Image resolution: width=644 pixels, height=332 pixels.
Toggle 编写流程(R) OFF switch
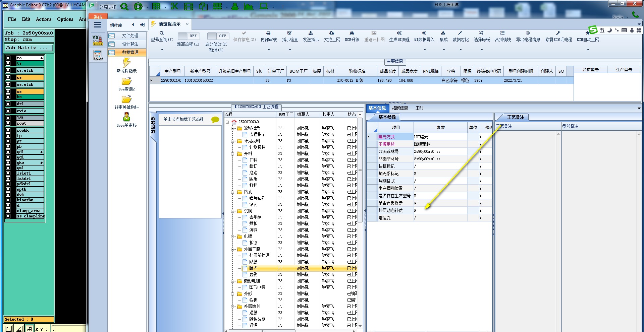[188, 36]
